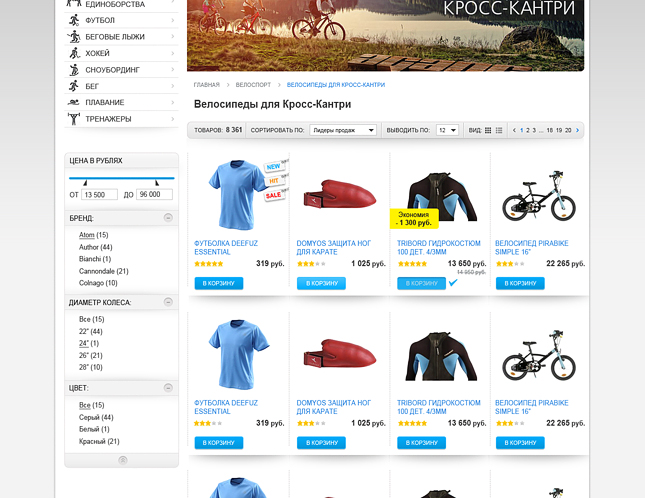Click the ГЛАВНАЯ breadcrumb link

click(x=207, y=85)
